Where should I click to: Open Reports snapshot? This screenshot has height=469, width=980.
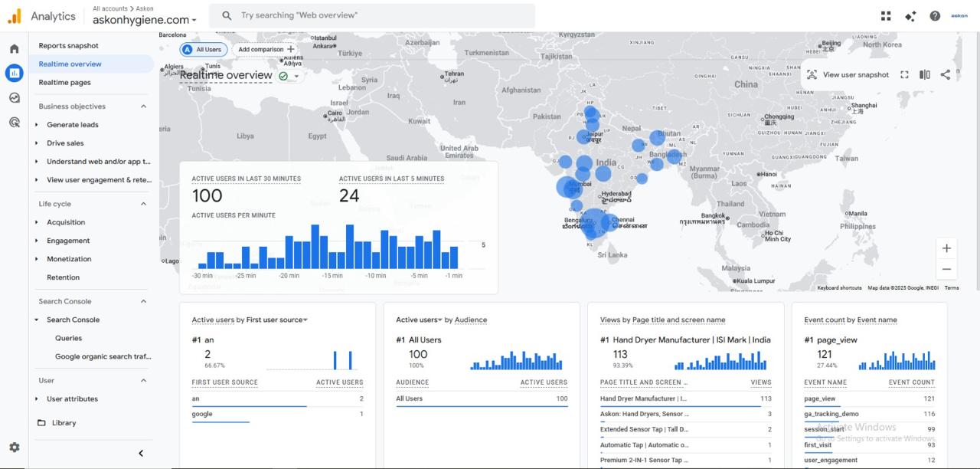tap(69, 45)
